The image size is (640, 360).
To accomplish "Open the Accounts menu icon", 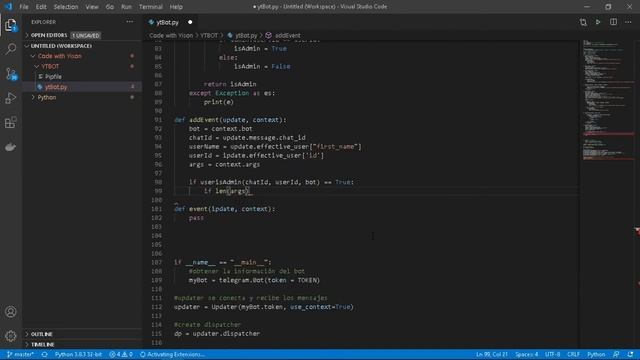I will tap(11, 312).
